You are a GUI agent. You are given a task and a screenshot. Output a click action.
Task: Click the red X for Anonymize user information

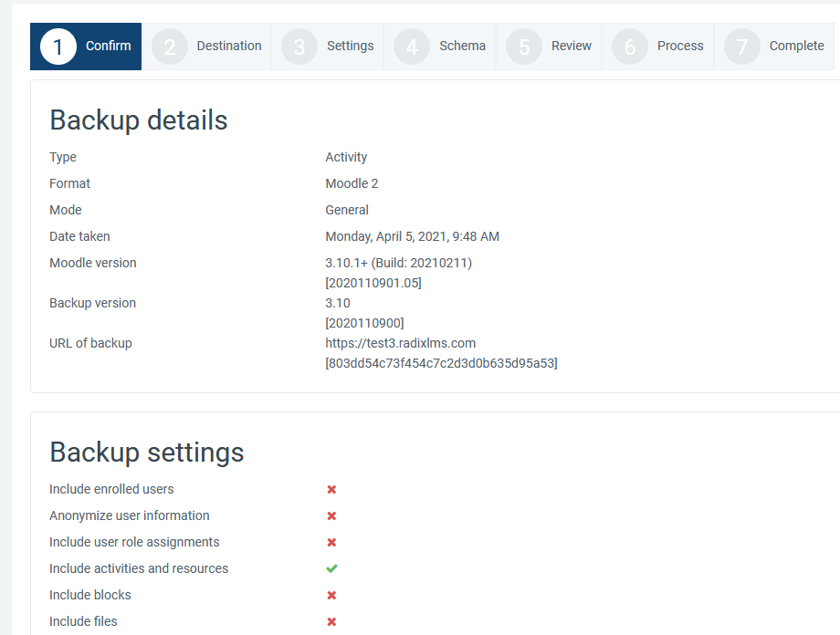pyautogui.click(x=331, y=516)
